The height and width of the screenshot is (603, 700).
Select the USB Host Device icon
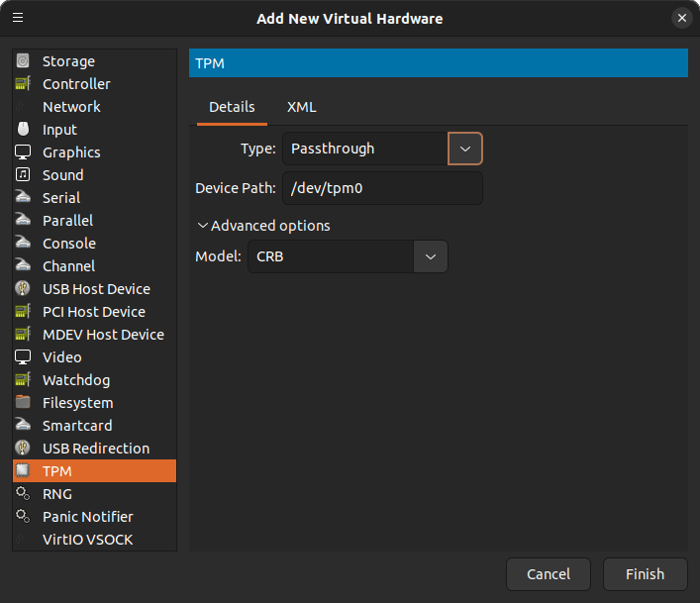(23, 289)
